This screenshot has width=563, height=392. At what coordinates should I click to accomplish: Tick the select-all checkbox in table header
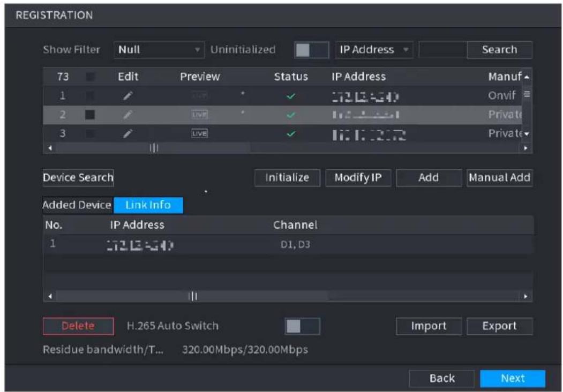90,77
